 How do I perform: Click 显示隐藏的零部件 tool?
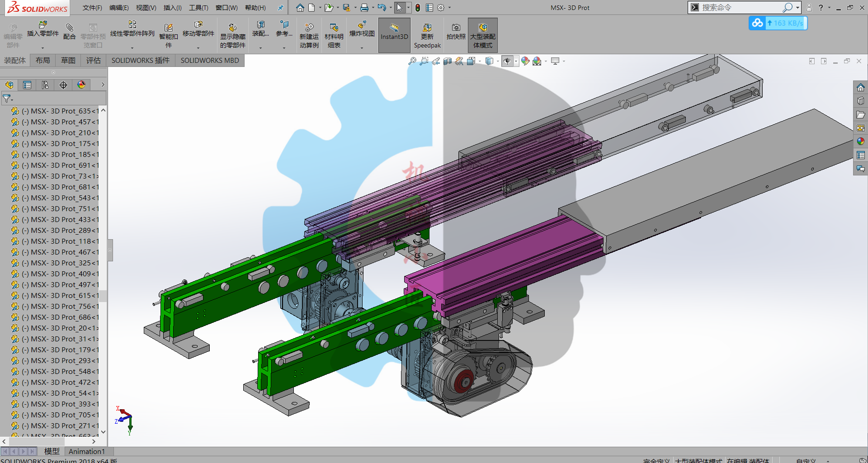pos(233,36)
